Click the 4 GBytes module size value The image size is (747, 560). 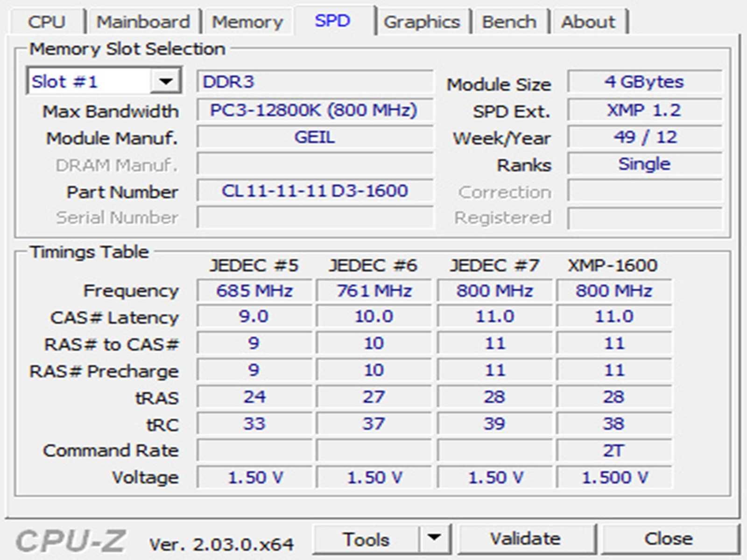pos(645,82)
